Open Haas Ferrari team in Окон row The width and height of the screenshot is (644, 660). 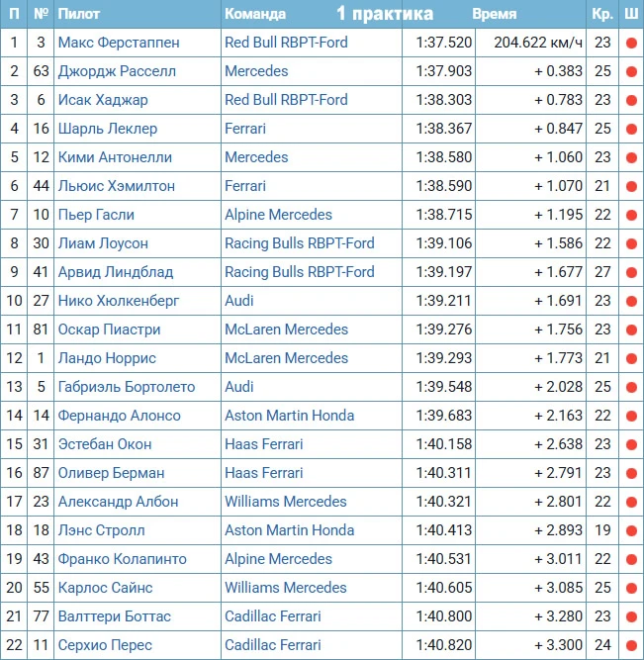pyautogui.click(x=264, y=444)
